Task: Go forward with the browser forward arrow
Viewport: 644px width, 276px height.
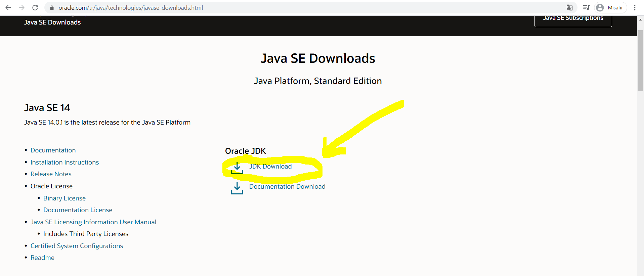Action: coord(22,7)
